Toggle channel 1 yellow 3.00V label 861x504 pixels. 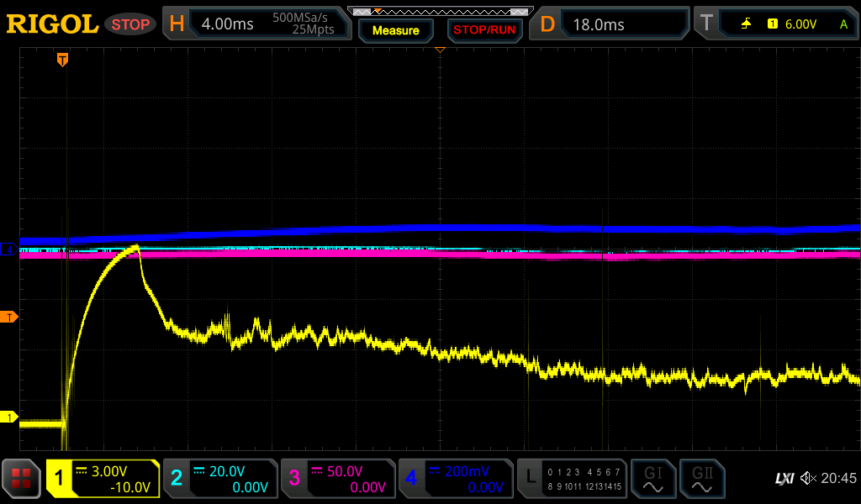click(103, 479)
